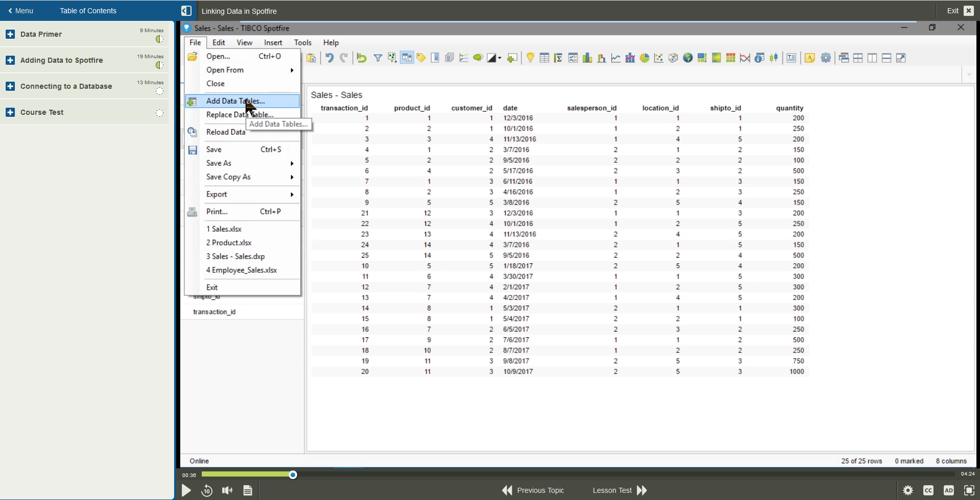Image resolution: width=980 pixels, height=500 pixels.
Task: Toggle closed captions on the video player
Action: [x=928, y=490]
